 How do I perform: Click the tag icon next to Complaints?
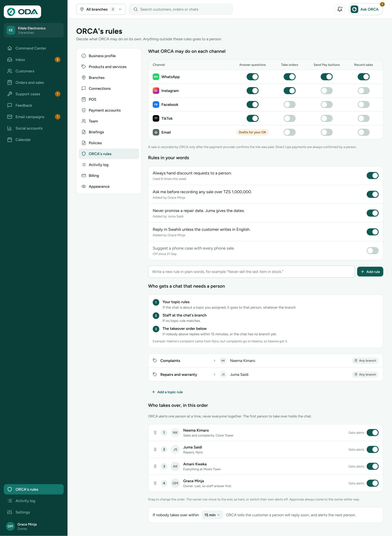point(155,361)
